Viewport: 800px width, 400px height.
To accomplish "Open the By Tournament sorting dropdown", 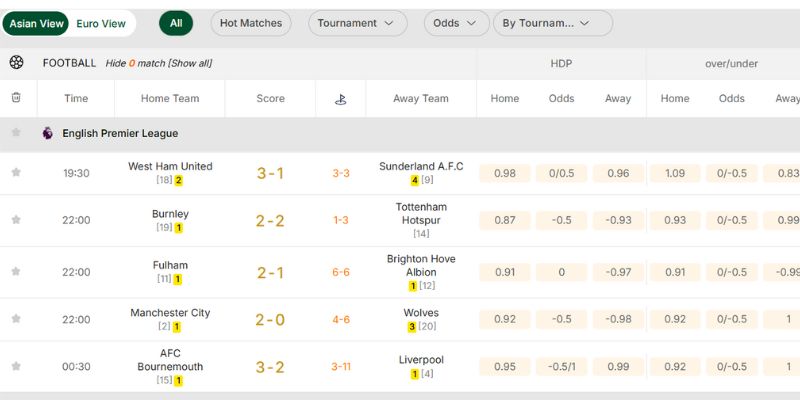I will [552, 23].
